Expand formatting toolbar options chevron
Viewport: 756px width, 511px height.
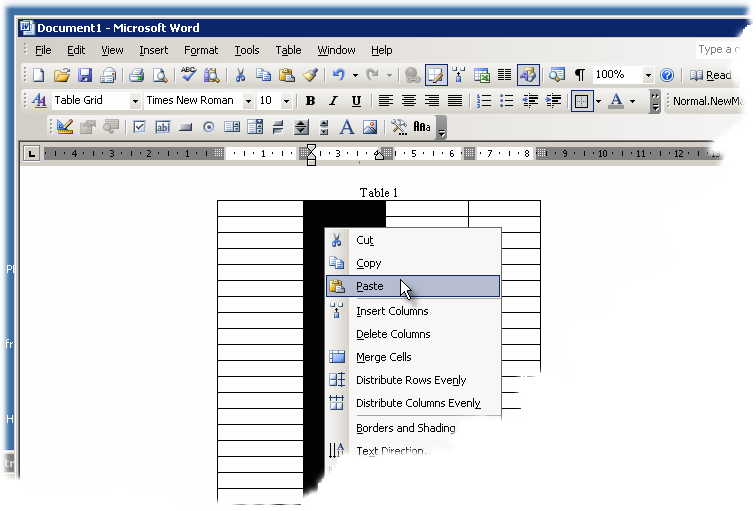click(654, 101)
